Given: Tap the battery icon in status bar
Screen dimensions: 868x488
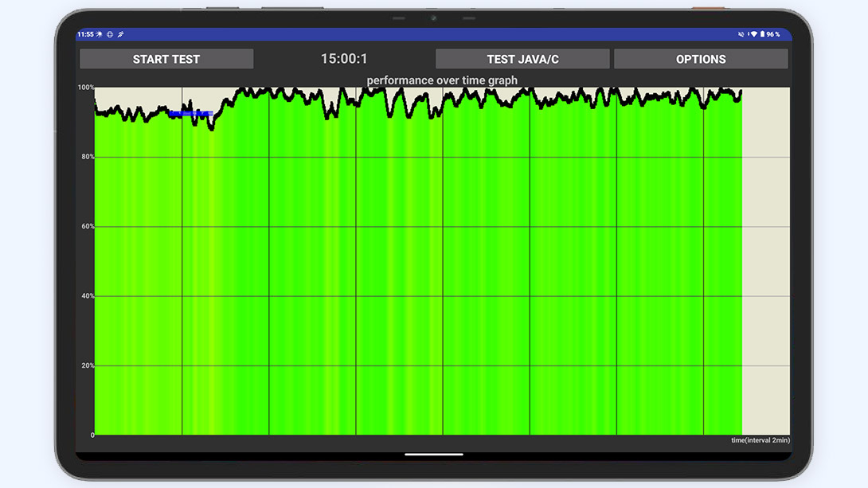Looking at the screenshot, I should 762,34.
